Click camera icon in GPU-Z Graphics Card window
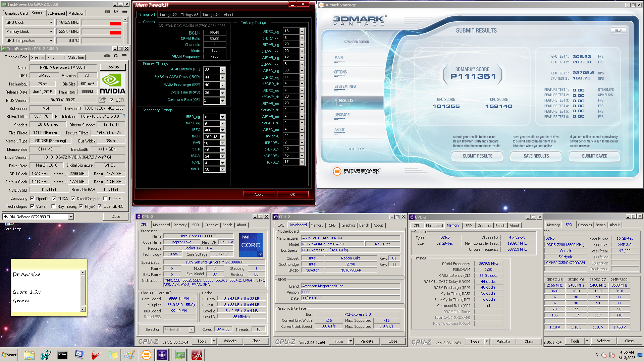 107,56
